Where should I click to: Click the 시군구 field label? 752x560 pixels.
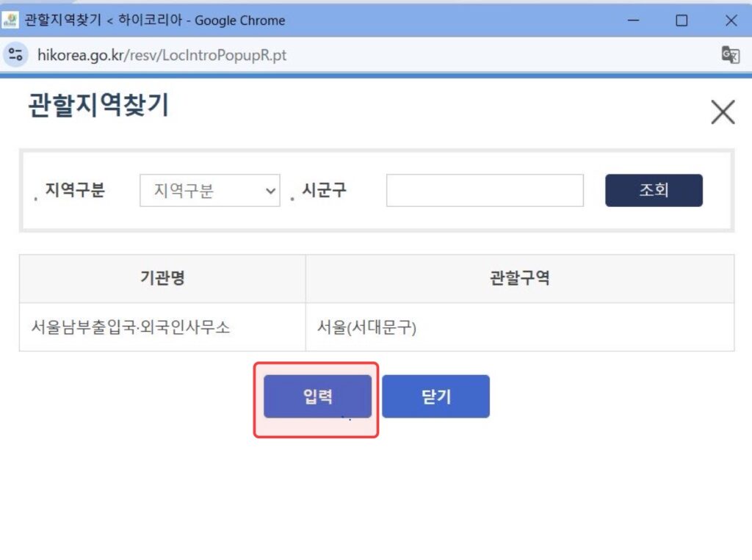(324, 190)
